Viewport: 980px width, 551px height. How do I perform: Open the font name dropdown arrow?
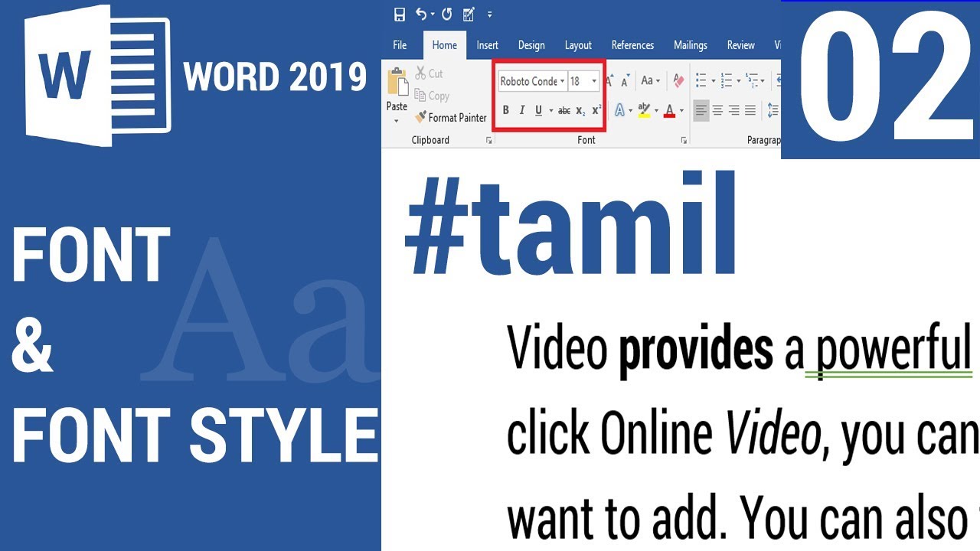pos(563,81)
